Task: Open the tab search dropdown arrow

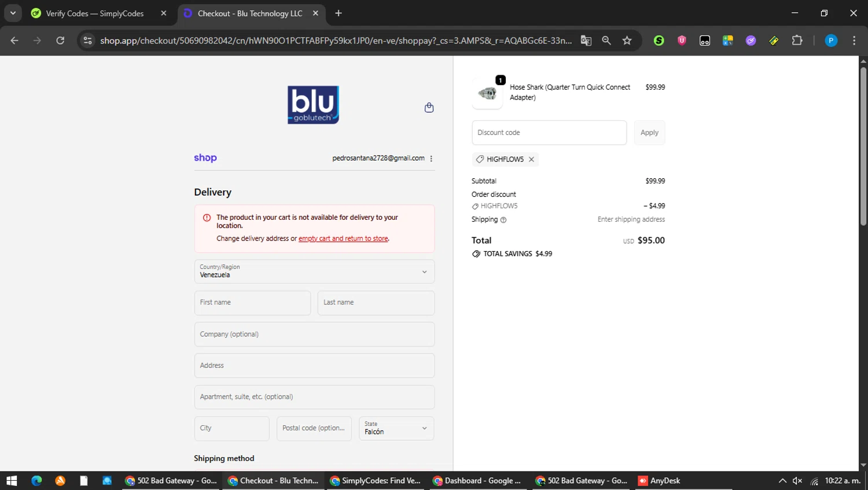Action: click(x=13, y=13)
